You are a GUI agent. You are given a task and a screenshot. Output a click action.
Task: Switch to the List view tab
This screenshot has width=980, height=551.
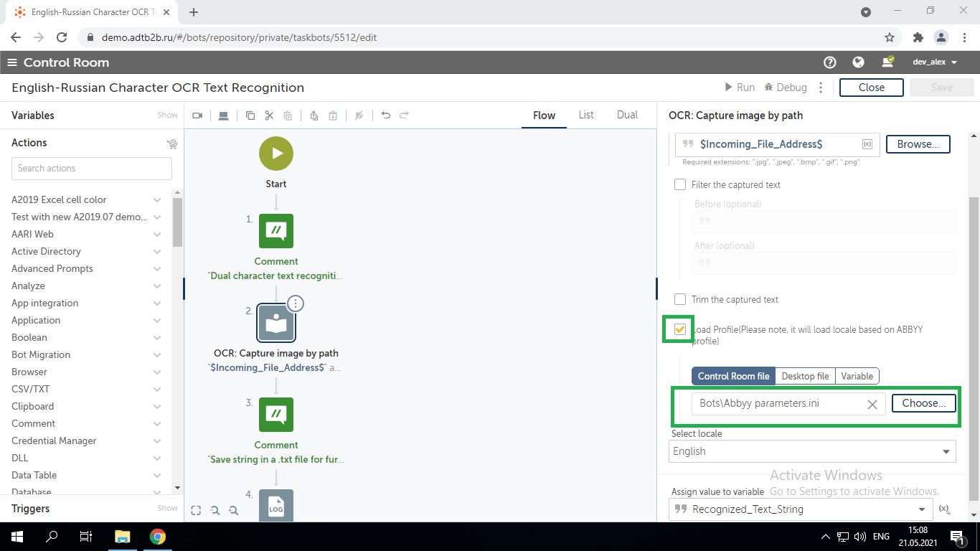[x=586, y=115]
